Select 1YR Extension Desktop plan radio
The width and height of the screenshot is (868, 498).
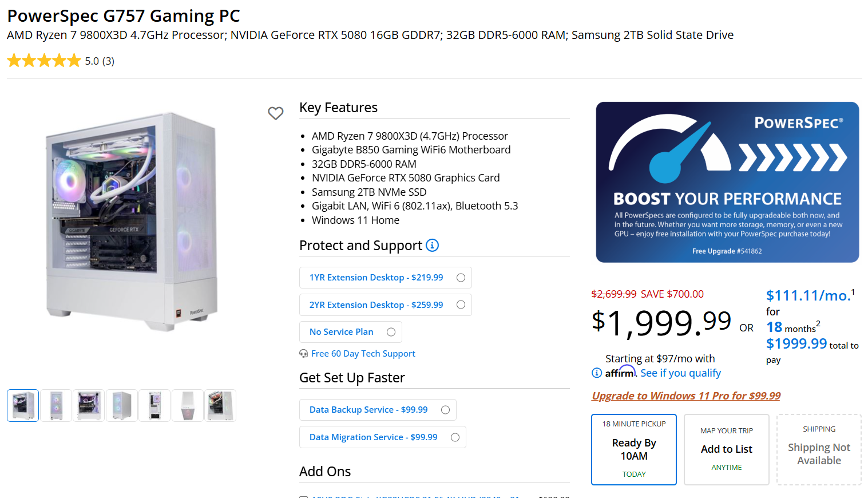pyautogui.click(x=461, y=278)
